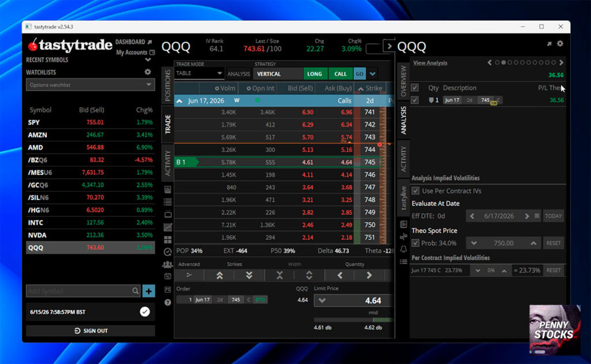Toggle Use Per Contract IVs checkbox
This screenshot has width=591, height=364.
coord(416,191)
